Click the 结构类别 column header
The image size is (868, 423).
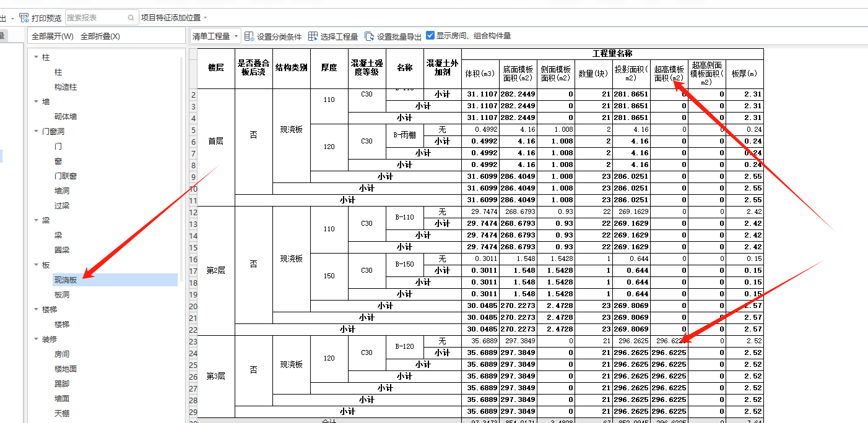pyautogui.click(x=292, y=68)
